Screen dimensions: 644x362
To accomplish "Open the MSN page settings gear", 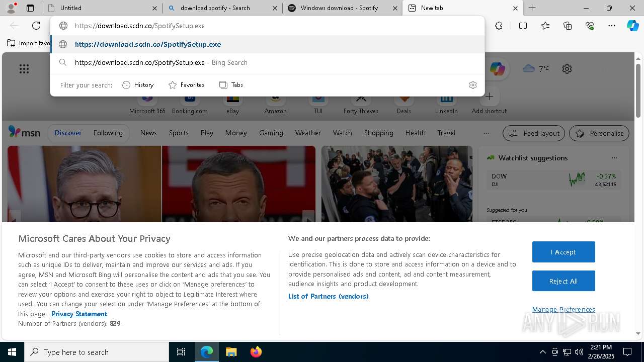I will (567, 69).
